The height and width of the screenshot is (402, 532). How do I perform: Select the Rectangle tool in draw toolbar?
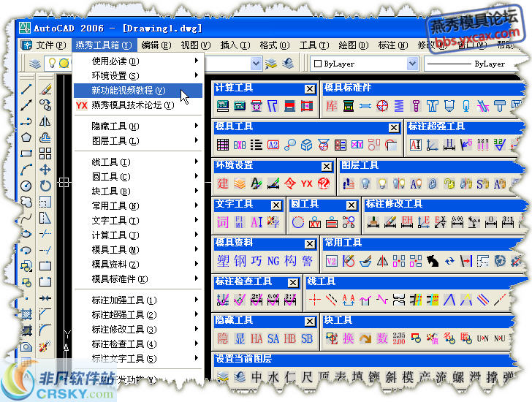tap(26, 153)
